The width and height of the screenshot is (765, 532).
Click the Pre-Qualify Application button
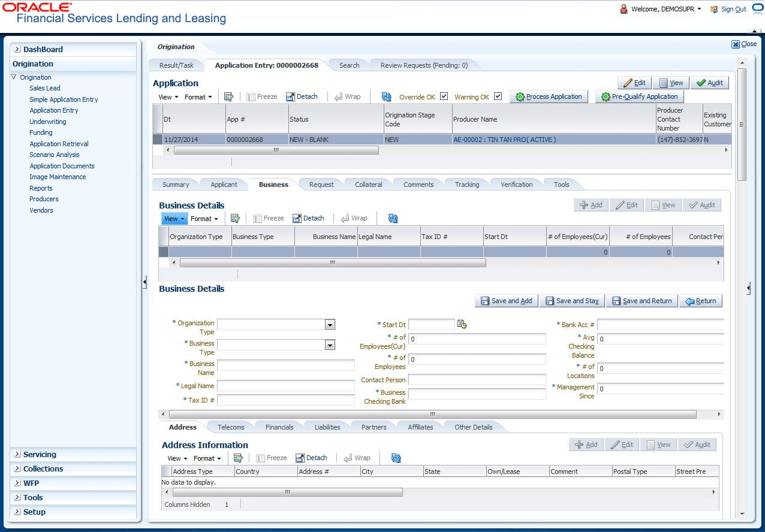tap(639, 97)
